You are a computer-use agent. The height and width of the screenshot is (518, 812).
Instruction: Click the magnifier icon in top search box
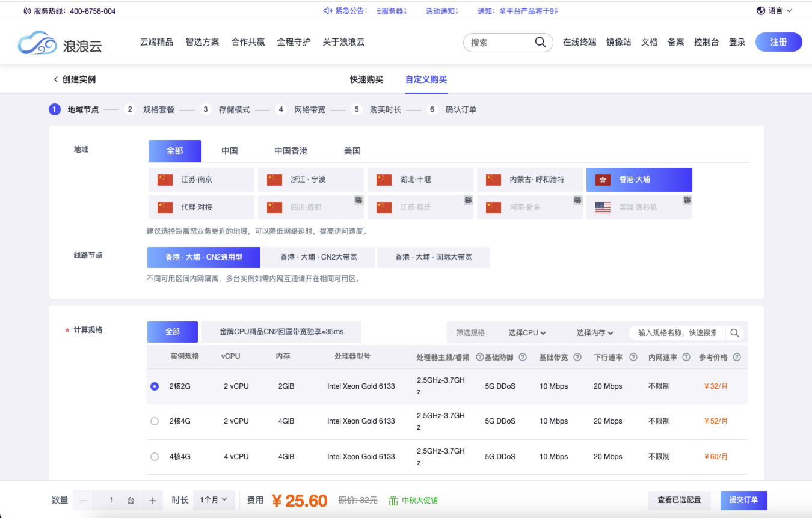[x=540, y=42]
